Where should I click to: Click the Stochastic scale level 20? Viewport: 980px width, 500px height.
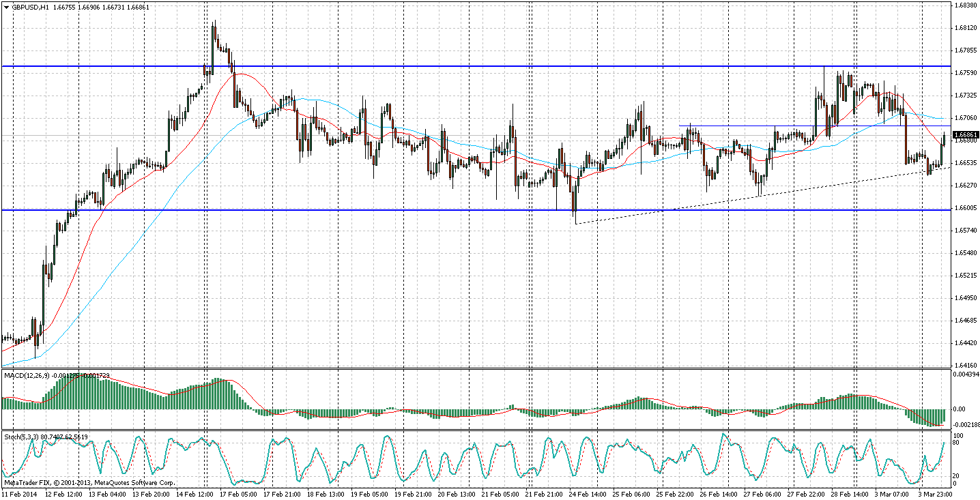(956, 475)
